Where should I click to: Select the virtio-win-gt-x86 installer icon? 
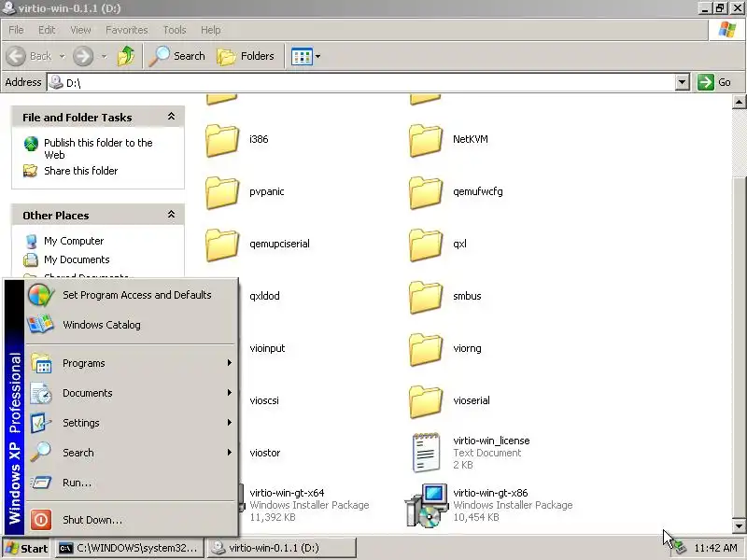(427, 505)
